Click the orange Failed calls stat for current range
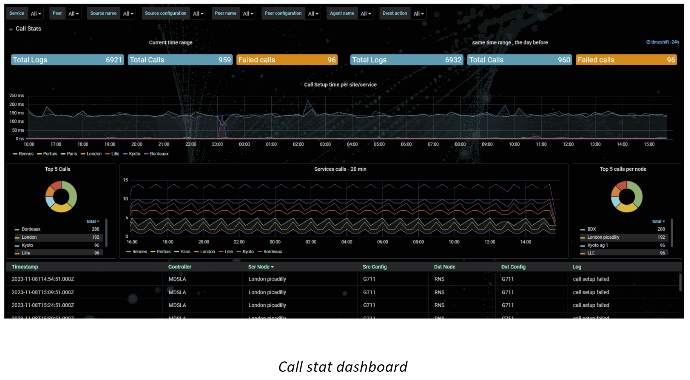690x380 pixels. pos(287,60)
